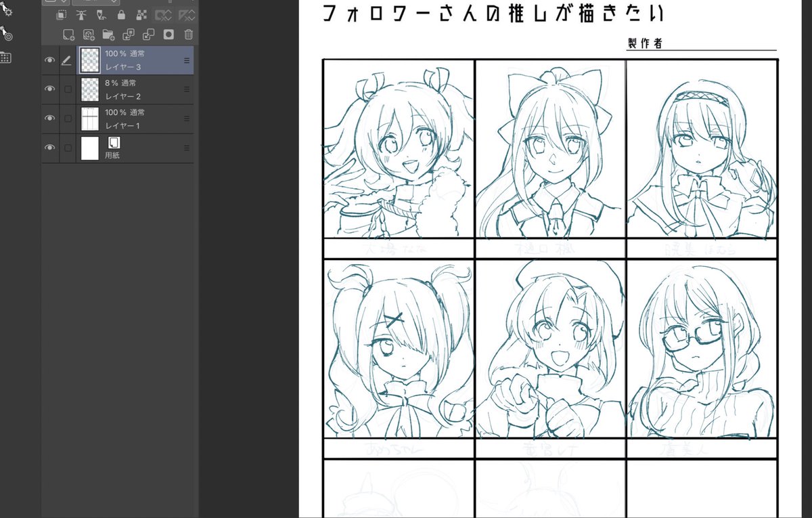Transfer to lower layer icon

129,35
